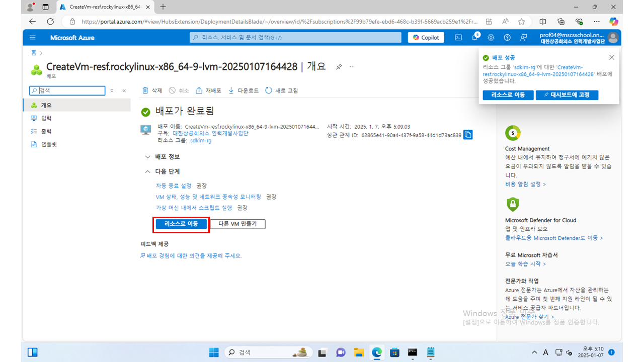Open Edge split screen icon
Viewport: 644px width, 362px height.
[x=543, y=22]
